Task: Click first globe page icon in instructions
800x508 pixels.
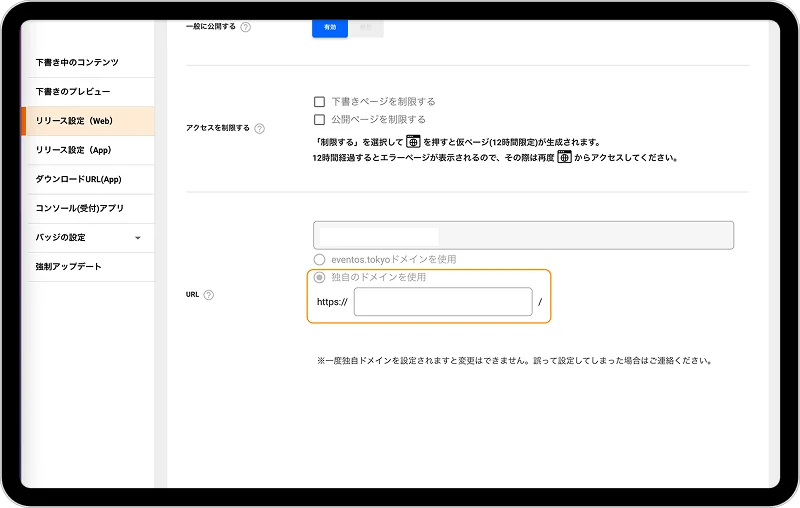Action: click(412, 141)
